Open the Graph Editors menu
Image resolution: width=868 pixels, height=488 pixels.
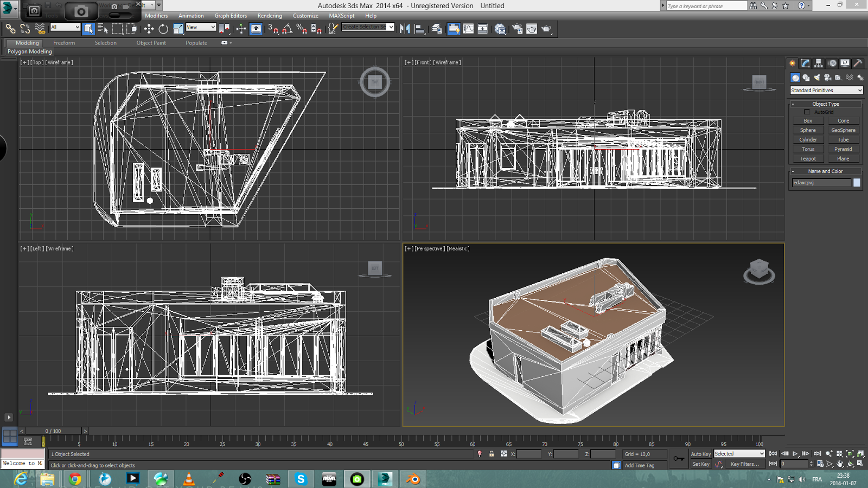coord(231,16)
